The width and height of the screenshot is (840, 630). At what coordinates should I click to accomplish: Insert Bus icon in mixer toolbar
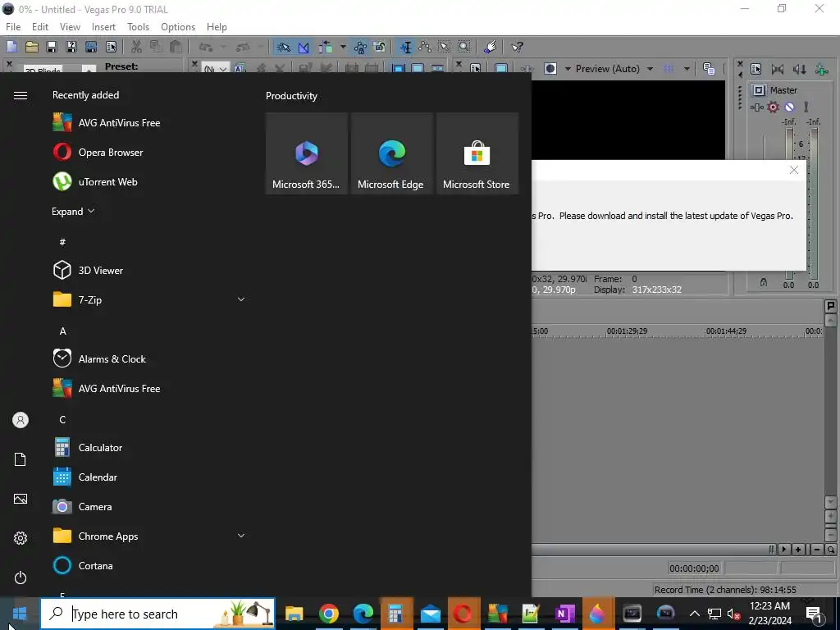click(821, 69)
